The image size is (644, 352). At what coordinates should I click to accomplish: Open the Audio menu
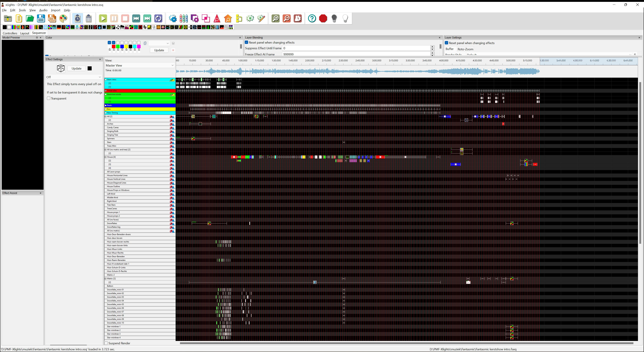(43, 10)
